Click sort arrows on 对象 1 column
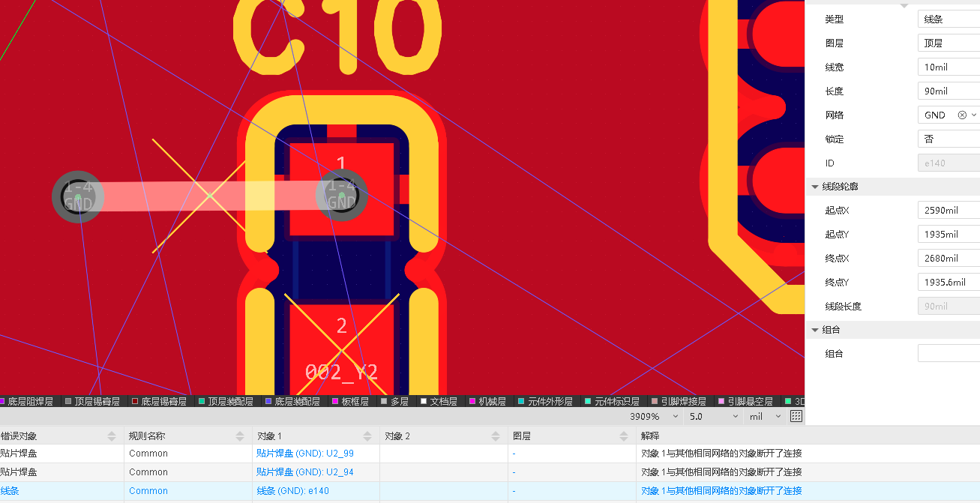 coord(367,436)
